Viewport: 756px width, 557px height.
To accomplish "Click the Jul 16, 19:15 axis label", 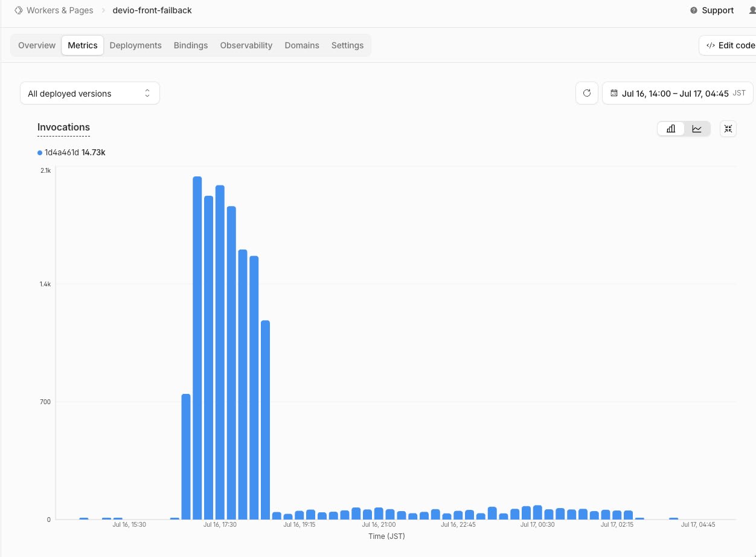I will click(x=301, y=524).
